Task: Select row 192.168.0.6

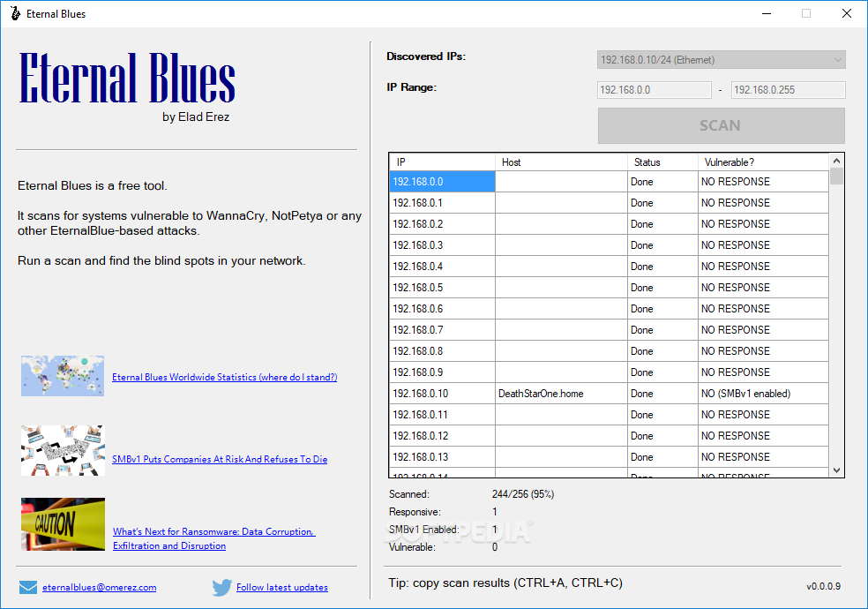Action: [x=609, y=309]
